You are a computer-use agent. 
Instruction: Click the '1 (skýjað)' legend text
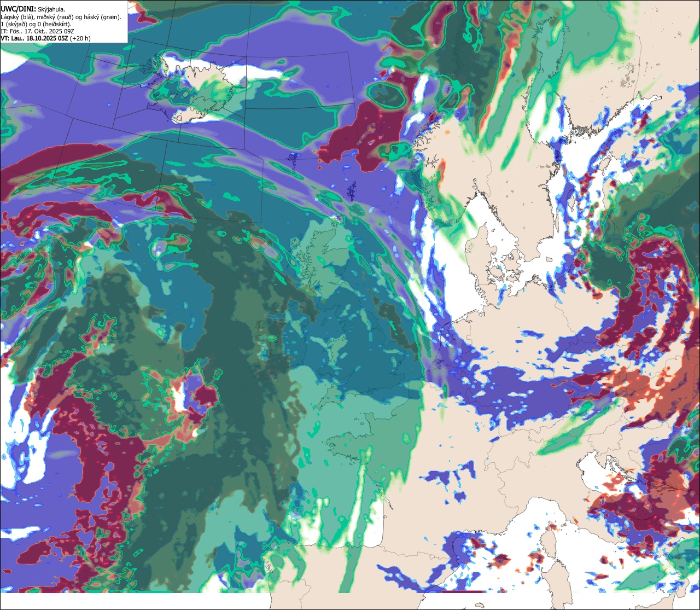(14, 25)
